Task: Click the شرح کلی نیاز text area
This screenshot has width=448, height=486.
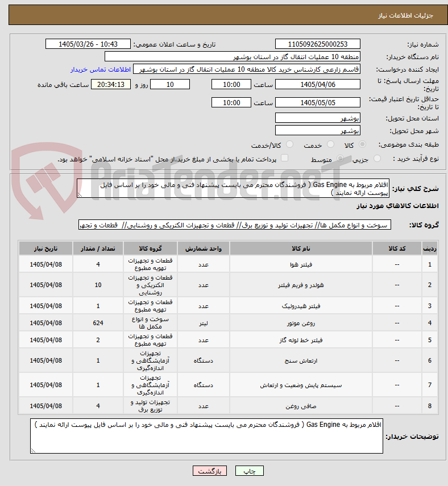Action: pyautogui.click(x=233, y=188)
